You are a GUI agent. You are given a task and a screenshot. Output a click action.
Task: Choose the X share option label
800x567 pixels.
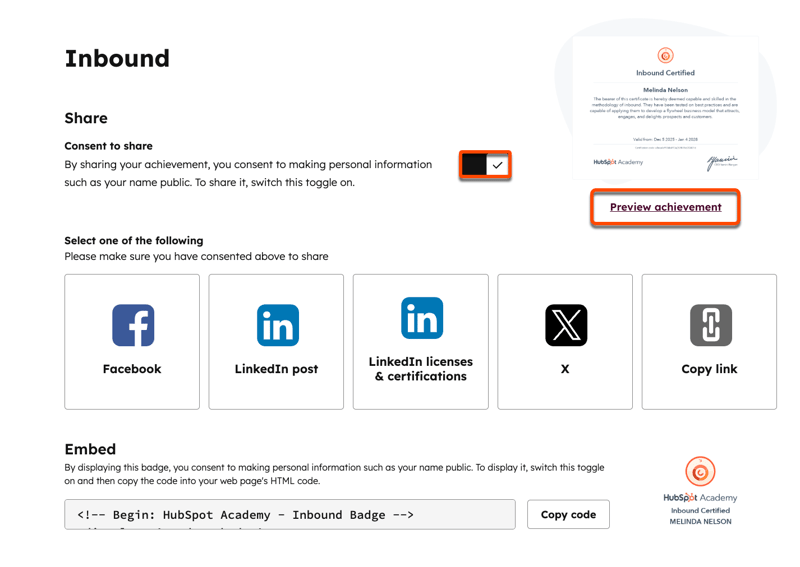point(565,369)
